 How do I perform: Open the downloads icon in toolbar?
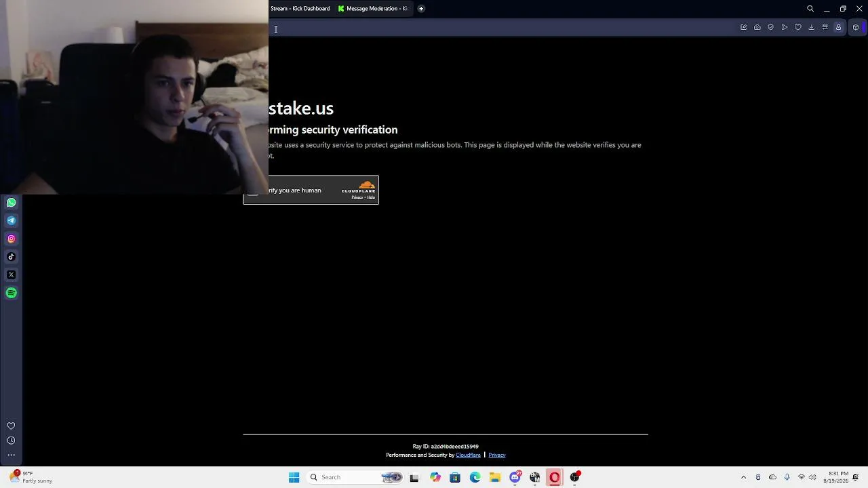pyautogui.click(x=812, y=27)
